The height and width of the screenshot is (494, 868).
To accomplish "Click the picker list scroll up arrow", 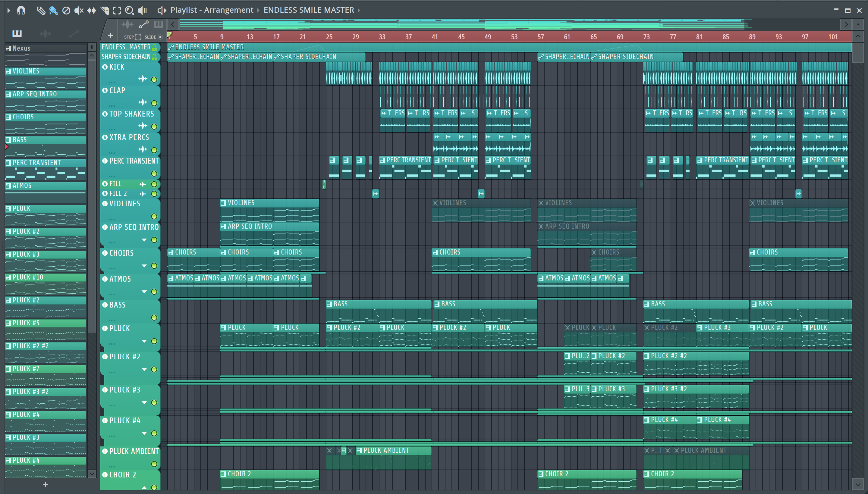I will [92, 56].
